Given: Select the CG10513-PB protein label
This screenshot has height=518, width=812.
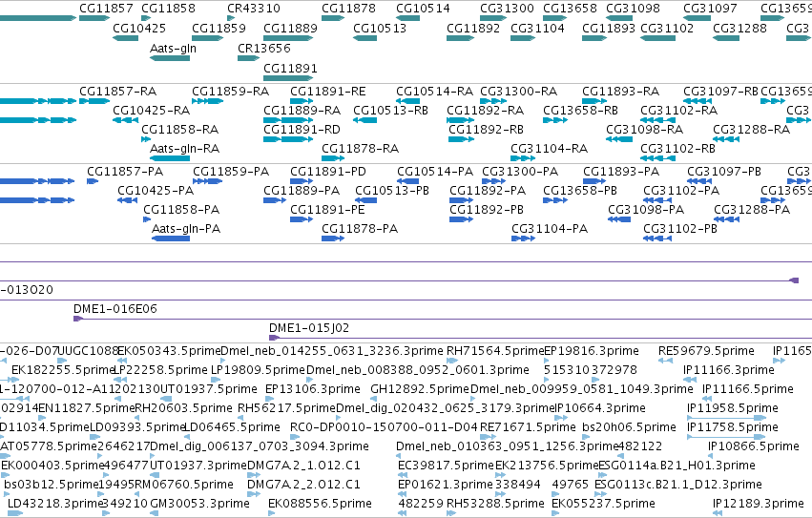Looking at the screenshot, I should pyautogui.click(x=392, y=191).
